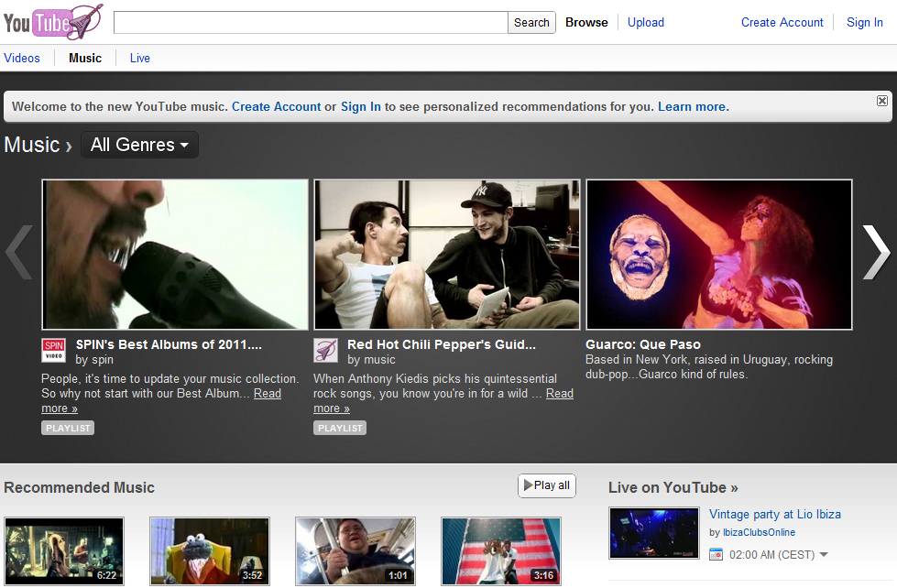Click Create Account in welcome banner

[x=277, y=106]
